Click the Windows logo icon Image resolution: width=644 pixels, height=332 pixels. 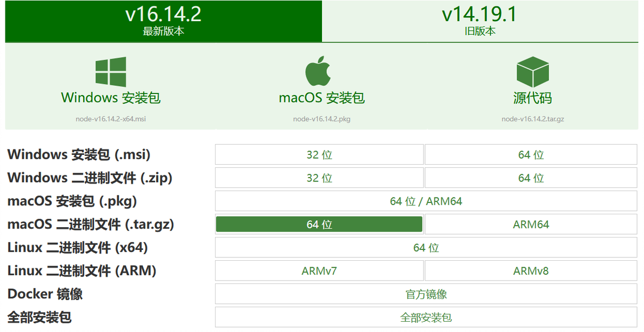(x=111, y=72)
